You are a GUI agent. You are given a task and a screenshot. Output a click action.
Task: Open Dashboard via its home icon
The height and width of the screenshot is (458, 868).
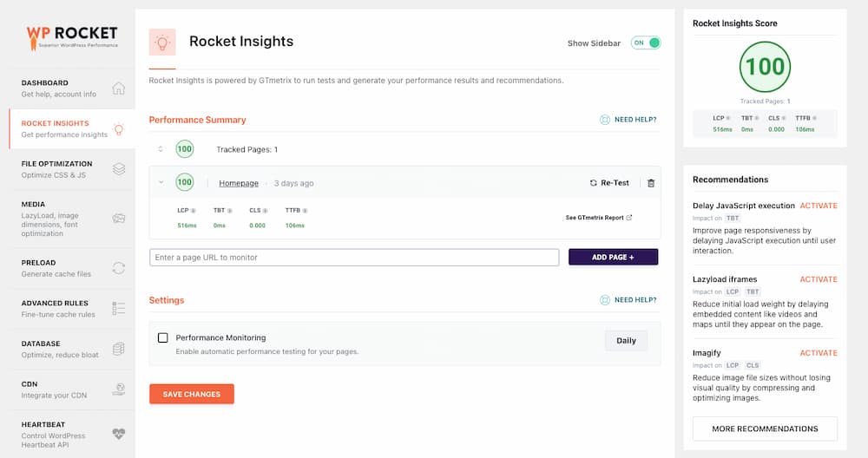pos(118,88)
